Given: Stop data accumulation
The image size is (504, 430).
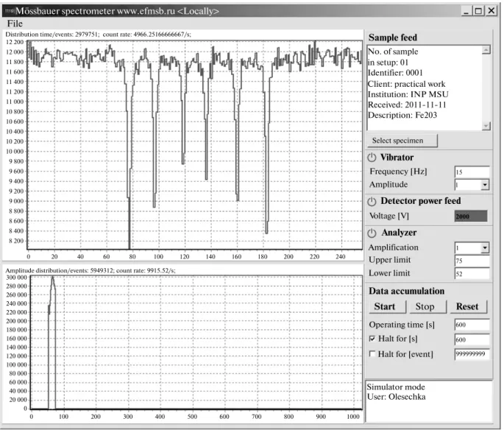Looking at the screenshot, I should [427, 306].
